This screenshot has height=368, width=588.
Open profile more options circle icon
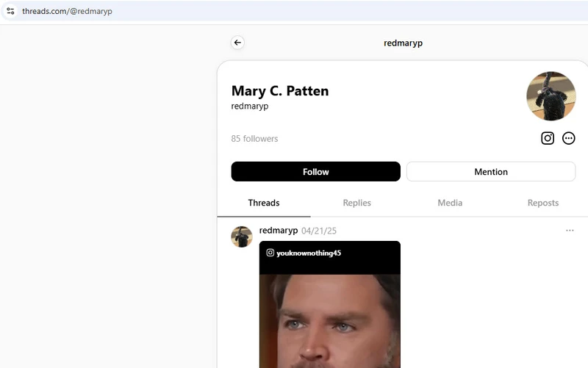click(x=568, y=138)
